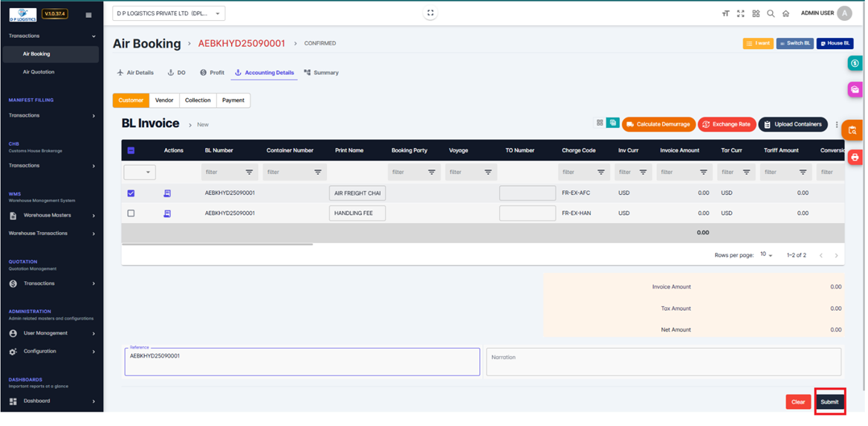Click the Narration input field
Viewport: 868px width, 426px height.
(663, 361)
